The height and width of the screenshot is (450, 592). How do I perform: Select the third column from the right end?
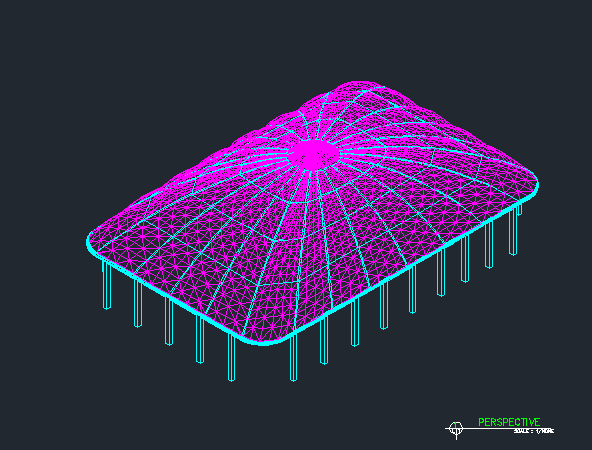[489, 245]
